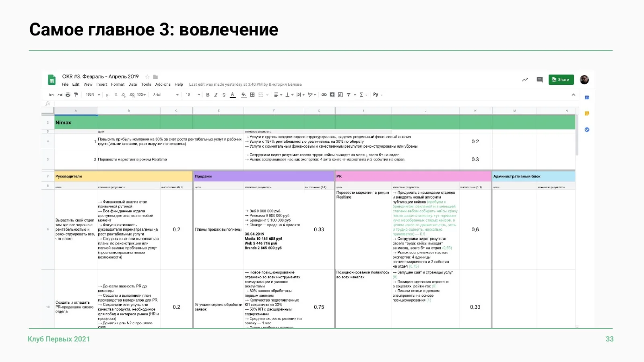This screenshot has width=644, height=362.
Task: Select the Nimax header cell
Action: click(76, 122)
